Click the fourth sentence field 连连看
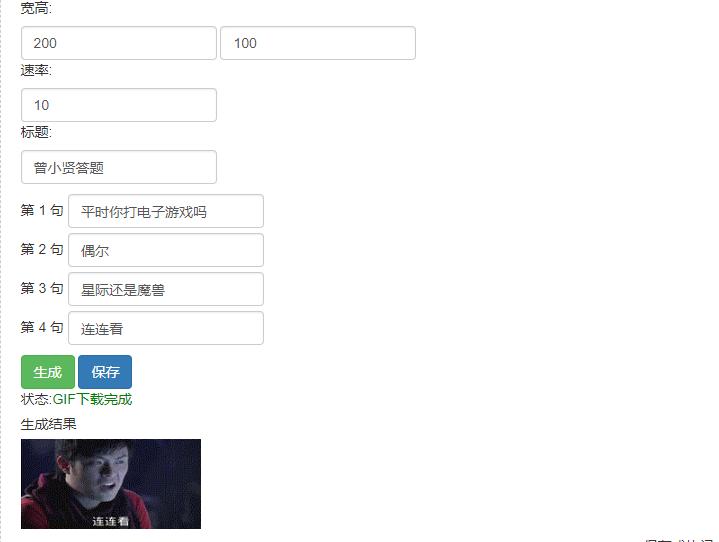 166,328
